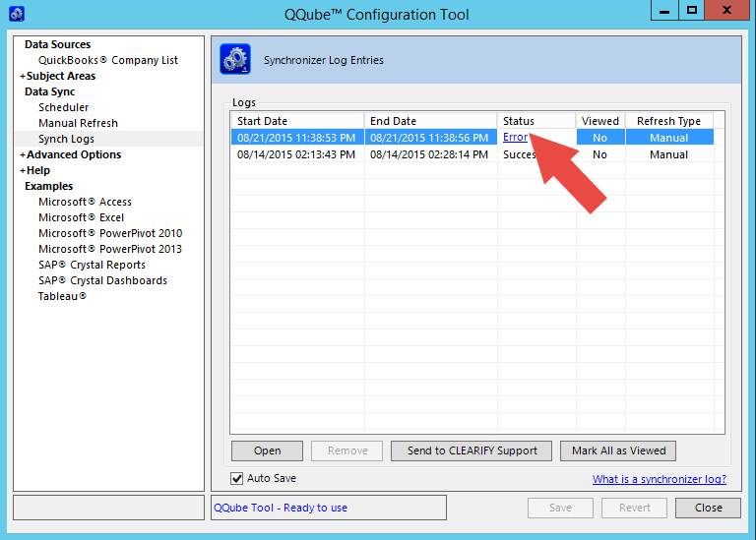Click Manual refresh type in the 08/14 row
The width and height of the screenshot is (756, 540).
(x=669, y=154)
